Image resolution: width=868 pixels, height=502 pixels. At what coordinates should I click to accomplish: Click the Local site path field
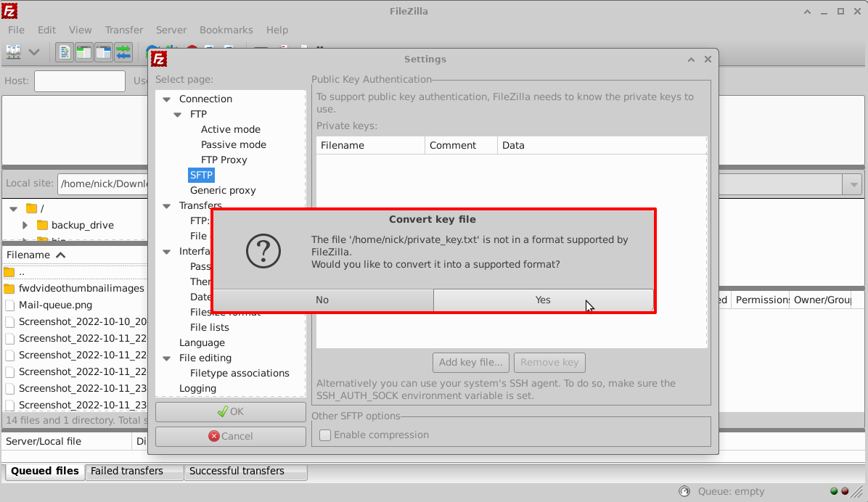coord(103,184)
